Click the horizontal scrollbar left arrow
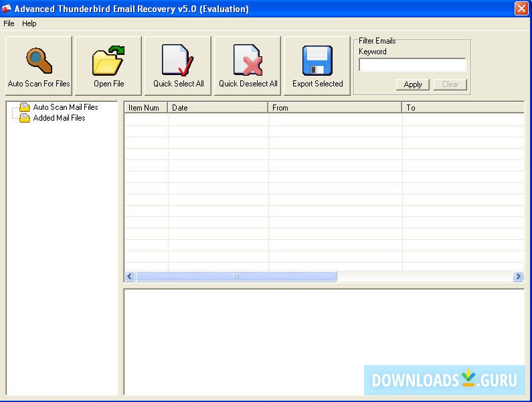The width and height of the screenshot is (532, 402). pyautogui.click(x=130, y=277)
